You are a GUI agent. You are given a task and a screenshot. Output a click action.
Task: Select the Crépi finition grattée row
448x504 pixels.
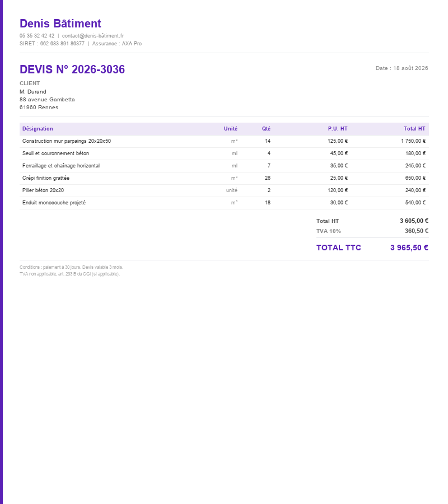coord(224,178)
